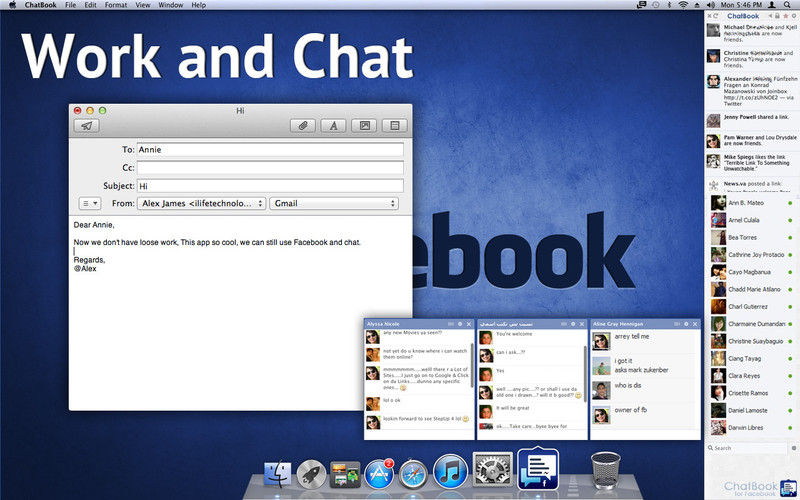Click the friend Search field in ChatBook sidebar

point(747,448)
